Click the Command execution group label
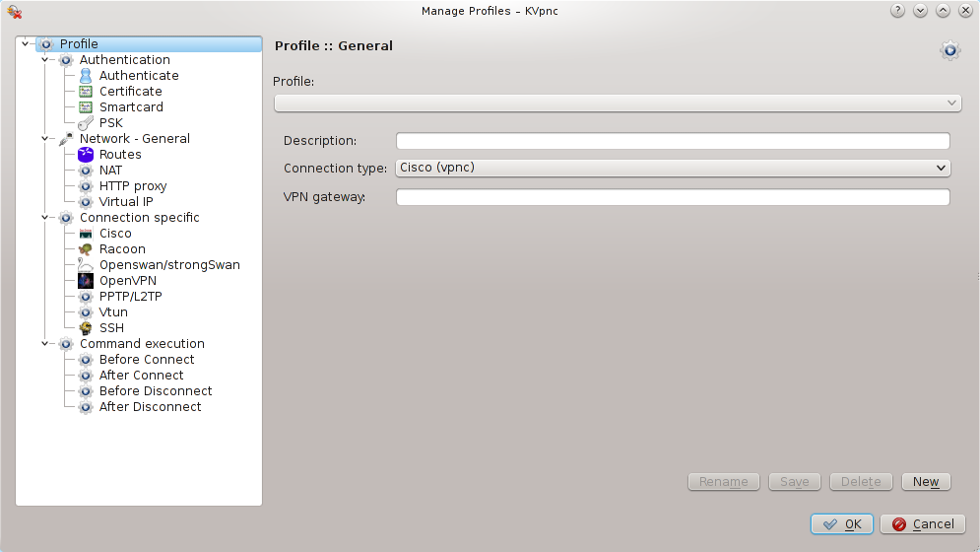The image size is (980, 552). [x=142, y=344]
